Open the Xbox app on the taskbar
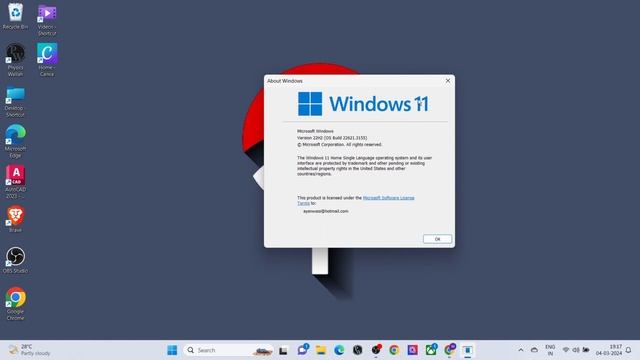This screenshot has width=640, height=360. point(431,350)
